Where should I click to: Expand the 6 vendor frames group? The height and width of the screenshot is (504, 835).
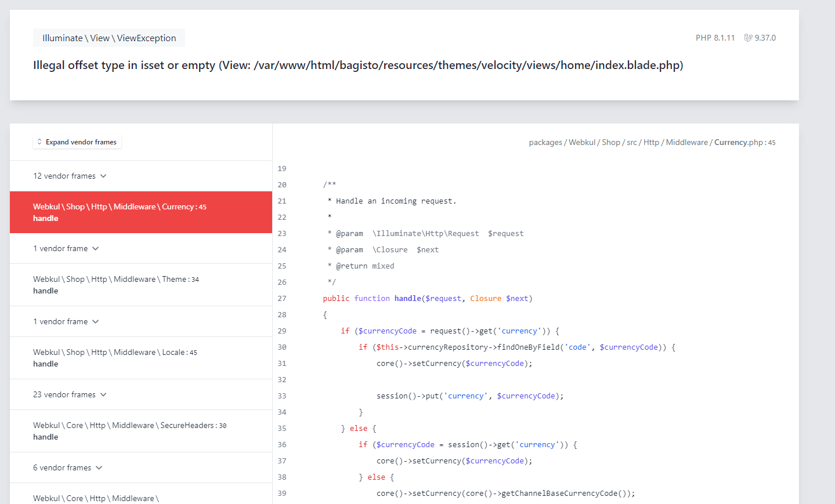pos(141,467)
